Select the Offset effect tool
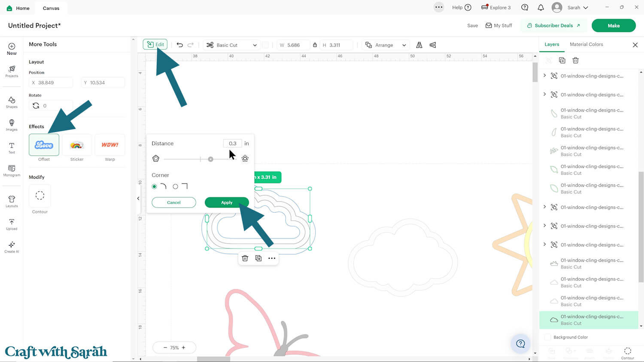 pos(44,145)
